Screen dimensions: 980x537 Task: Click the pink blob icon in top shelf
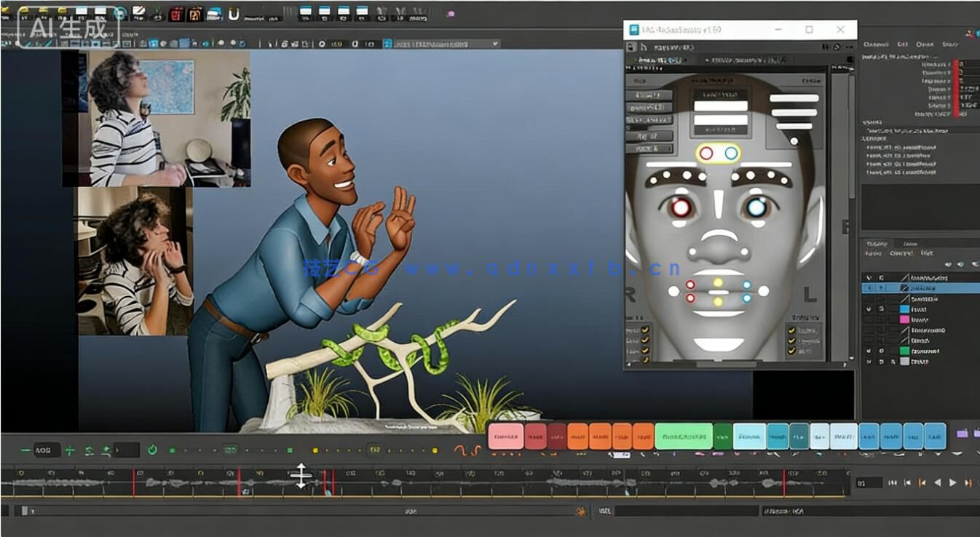pos(451,13)
